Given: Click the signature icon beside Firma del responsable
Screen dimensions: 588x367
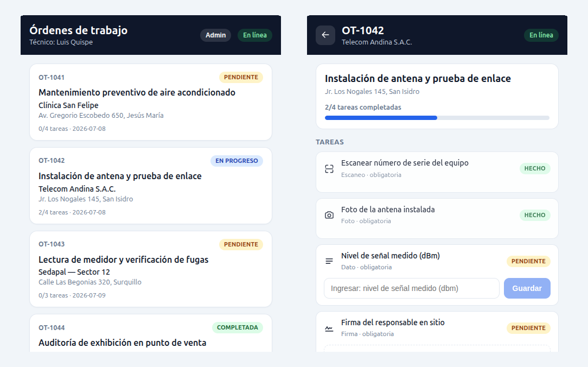Looking at the screenshot, I should pyautogui.click(x=329, y=328).
